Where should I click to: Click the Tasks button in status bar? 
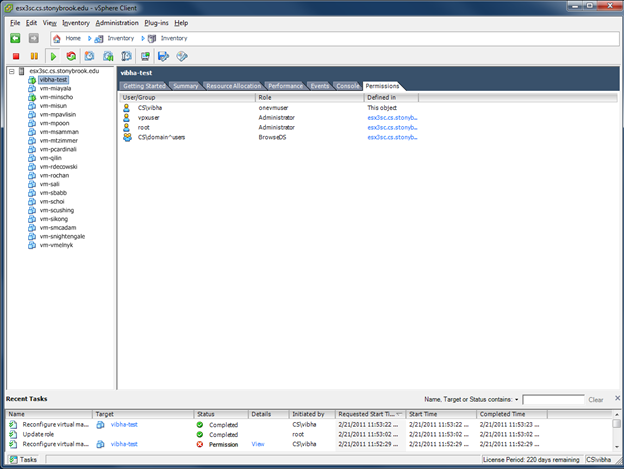coord(23,460)
